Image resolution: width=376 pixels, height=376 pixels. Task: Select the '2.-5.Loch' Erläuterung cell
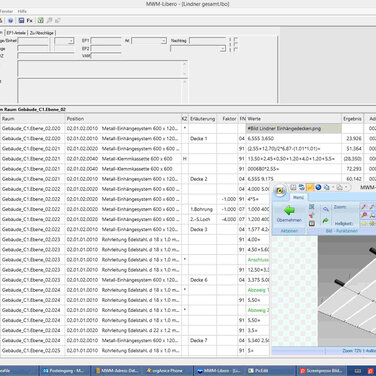[x=202, y=219]
